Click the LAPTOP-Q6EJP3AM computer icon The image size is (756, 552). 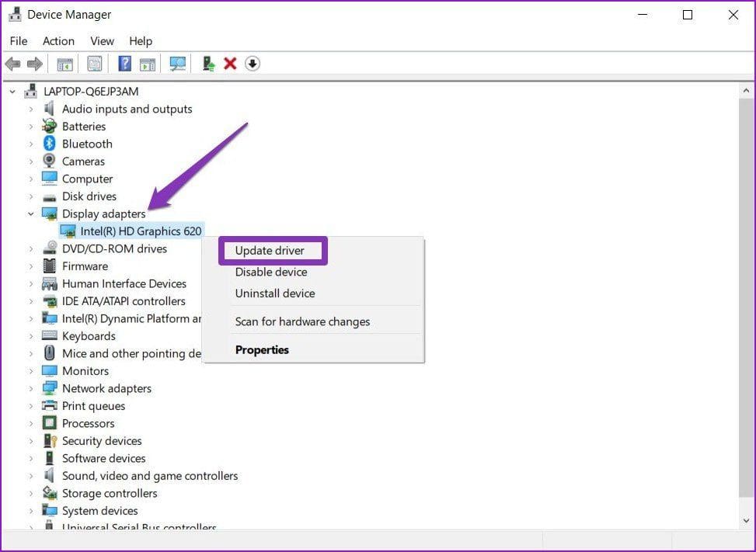pos(31,91)
